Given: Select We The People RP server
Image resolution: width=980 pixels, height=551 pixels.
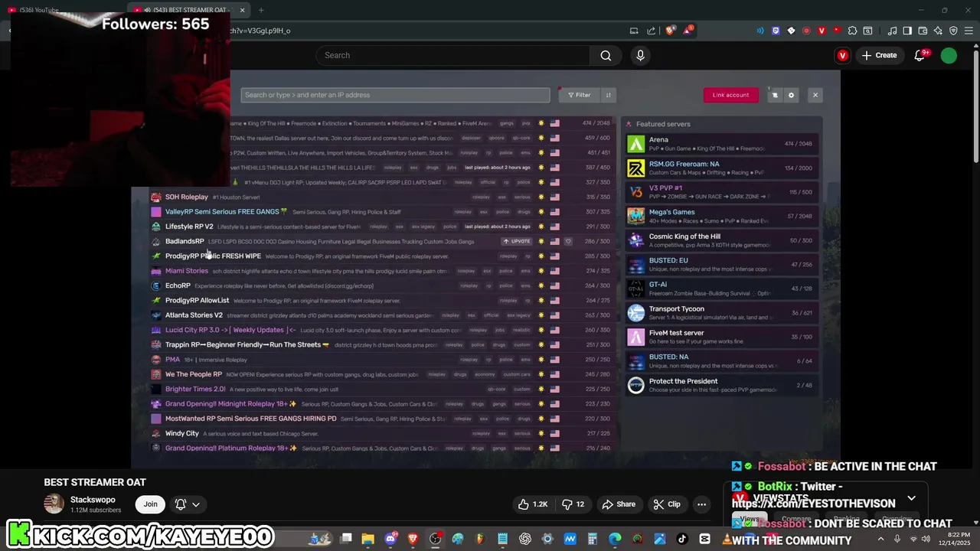Looking at the screenshot, I should click(x=383, y=374).
